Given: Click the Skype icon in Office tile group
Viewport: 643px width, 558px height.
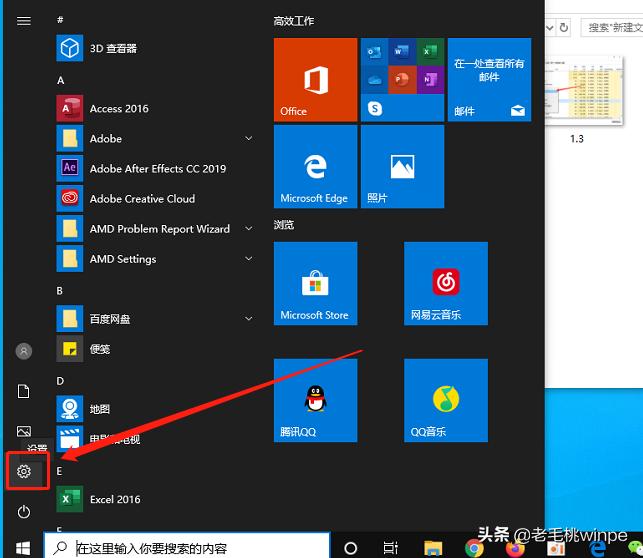Looking at the screenshot, I should tap(375, 108).
